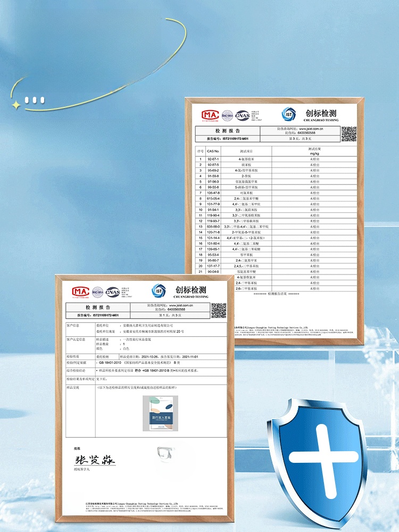Screen dimensions: 399x532
Task: Open www.jsist.com.cn link on page 1 report
Action: tap(181, 305)
